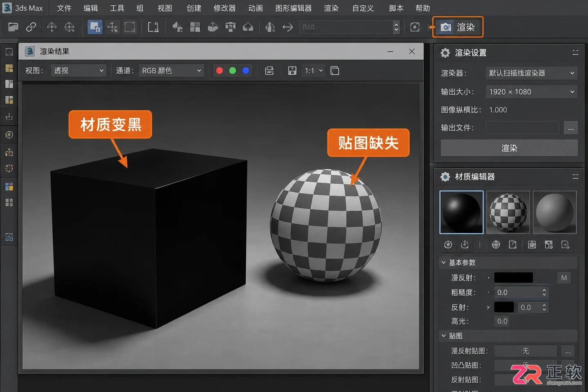This screenshot has height=392, width=588.
Task: Click the make-copy page icon under material thumbnails
Action: pos(513,245)
